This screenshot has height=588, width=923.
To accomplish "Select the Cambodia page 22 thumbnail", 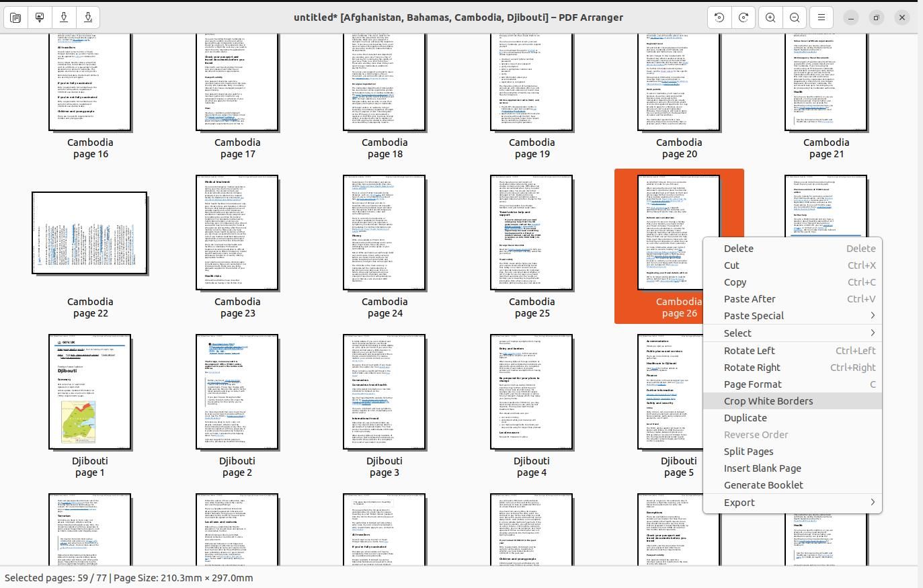I will click(90, 233).
